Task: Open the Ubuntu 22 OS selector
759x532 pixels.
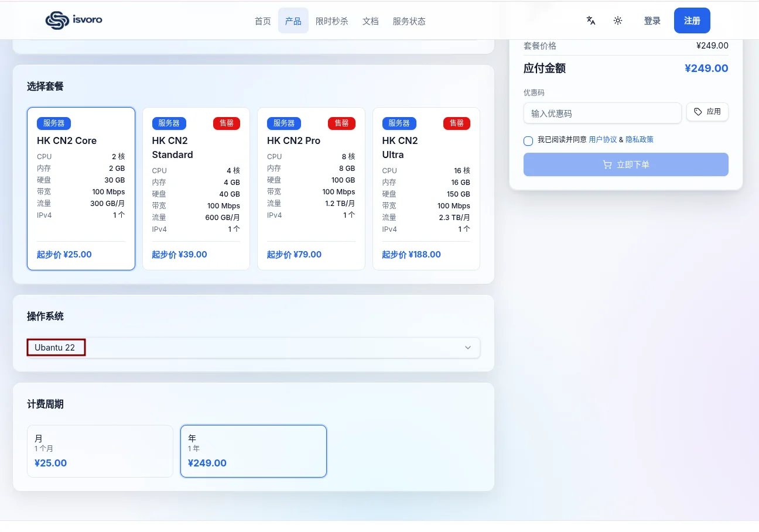Action: pos(254,348)
